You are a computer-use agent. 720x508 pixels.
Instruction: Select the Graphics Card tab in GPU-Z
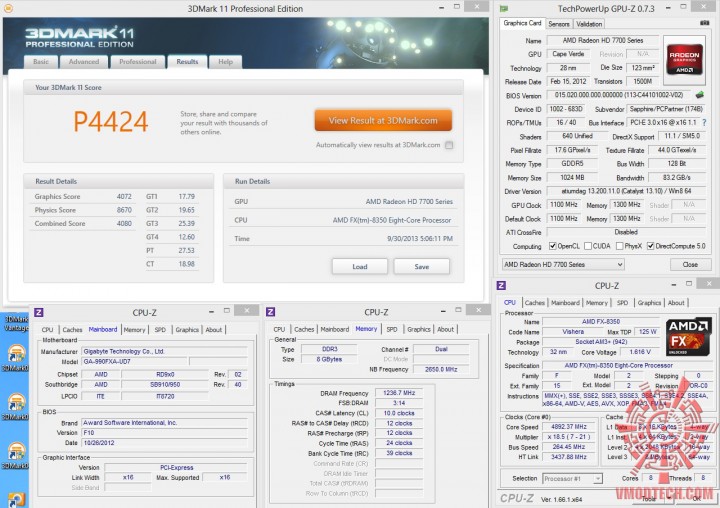click(522, 23)
